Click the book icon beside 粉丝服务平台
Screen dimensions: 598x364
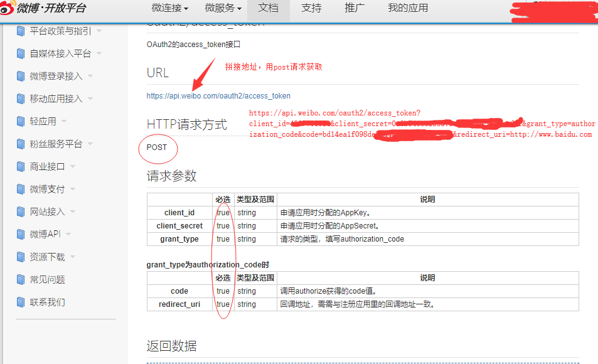point(21,144)
